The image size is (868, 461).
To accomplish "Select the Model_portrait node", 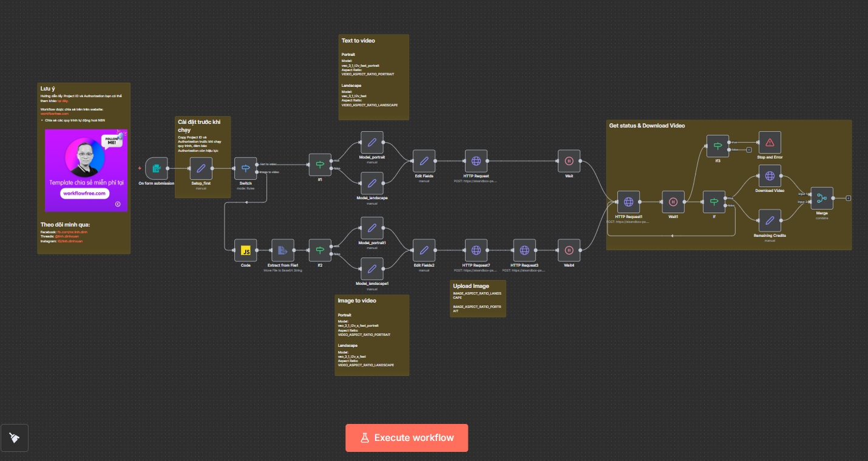I will tap(372, 143).
